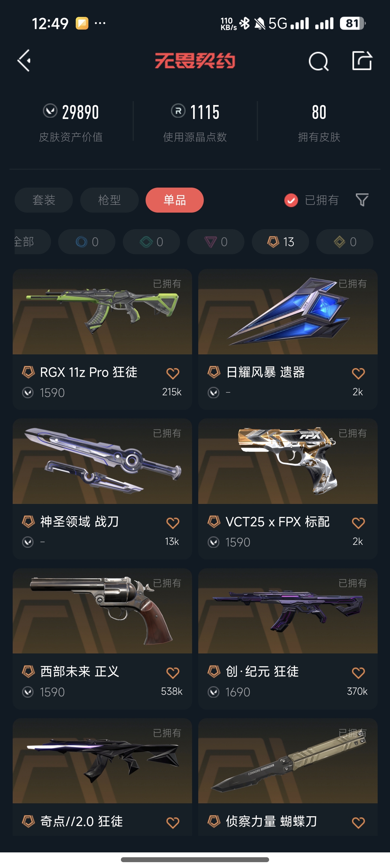390x868 pixels.
Task: Select the purple tier chip showing 0
Action: click(216, 242)
